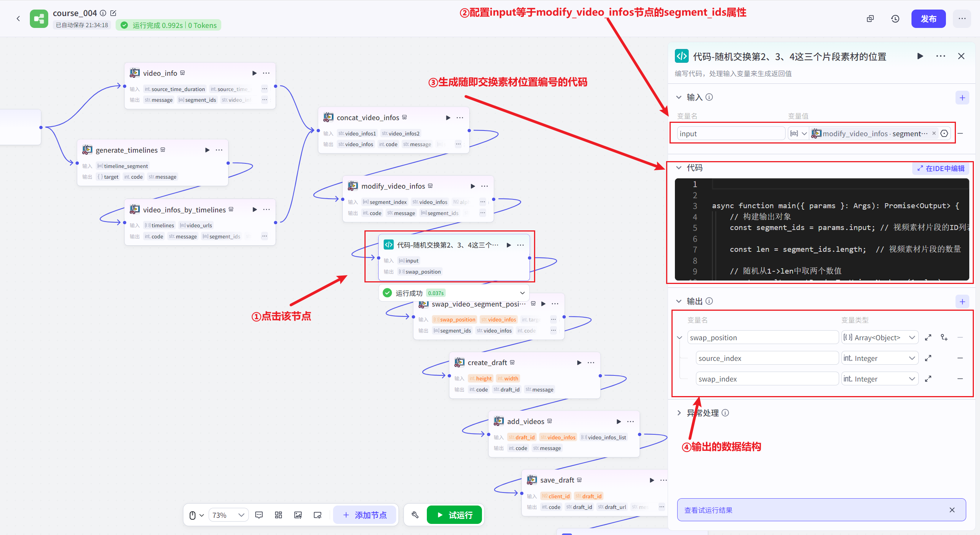The image size is (980, 535).
Task: Click the 试运行 trial run button
Action: [454, 515]
